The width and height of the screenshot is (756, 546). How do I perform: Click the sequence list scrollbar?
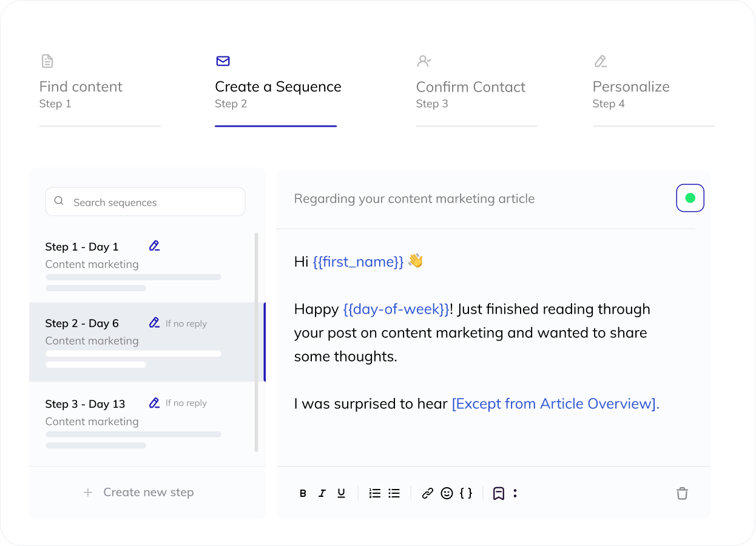256,342
